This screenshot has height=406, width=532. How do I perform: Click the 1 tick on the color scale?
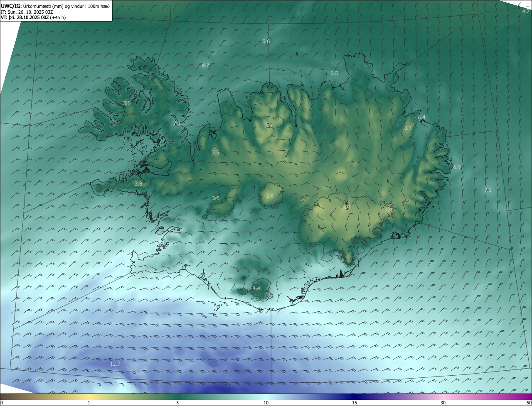click(x=89, y=403)
